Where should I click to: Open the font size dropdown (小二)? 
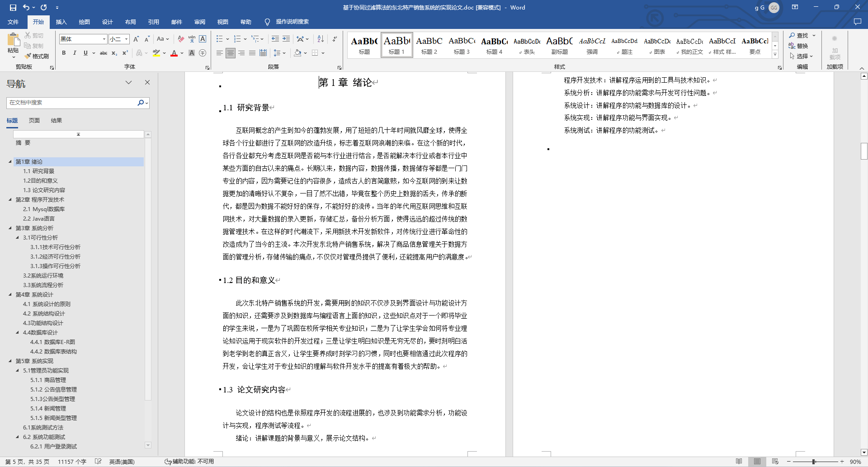(127, 39)
